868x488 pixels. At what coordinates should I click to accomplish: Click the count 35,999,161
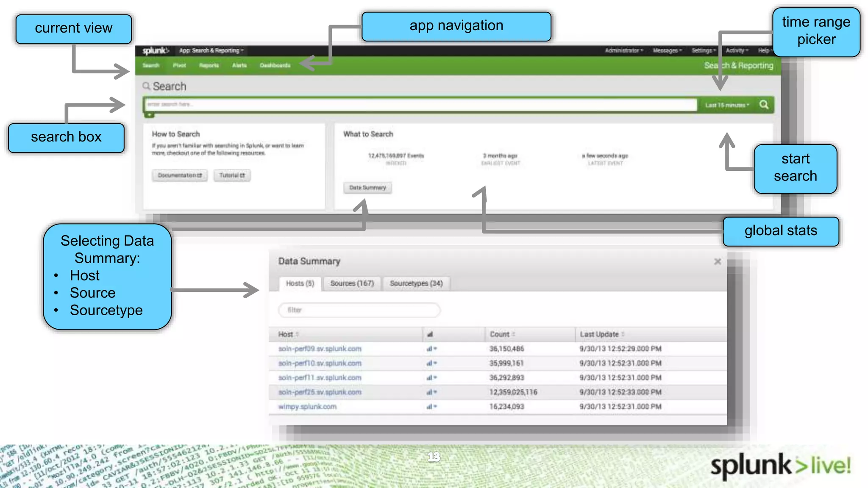(x=506, y=363)
